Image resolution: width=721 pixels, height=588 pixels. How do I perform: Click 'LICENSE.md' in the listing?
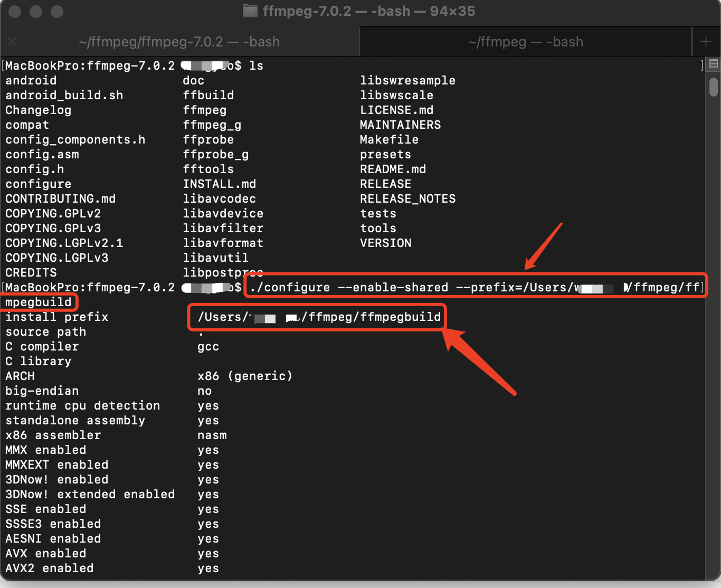pos(397,110)
